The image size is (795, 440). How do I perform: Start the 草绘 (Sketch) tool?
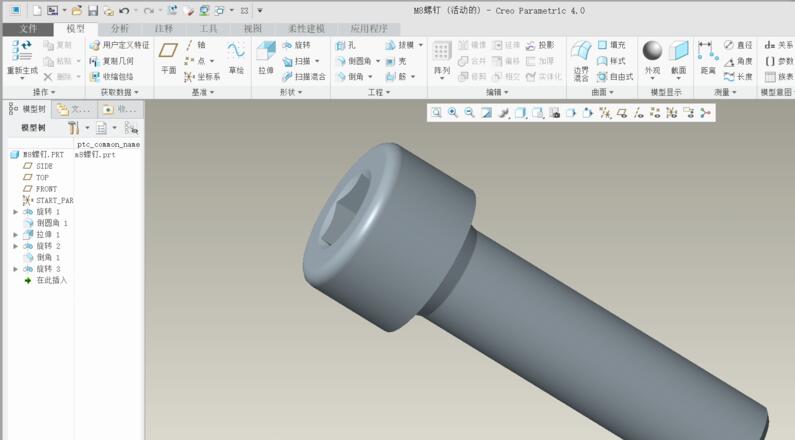coord(236,58)
